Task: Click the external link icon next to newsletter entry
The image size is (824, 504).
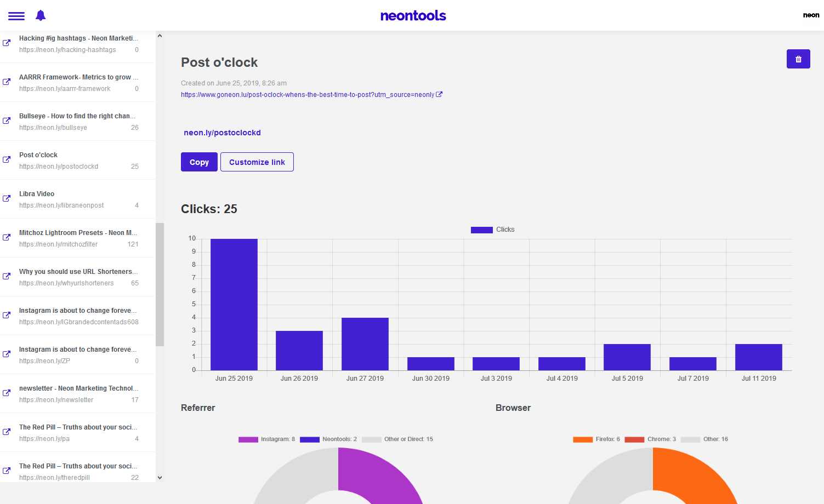Action: tap(7, 393)
